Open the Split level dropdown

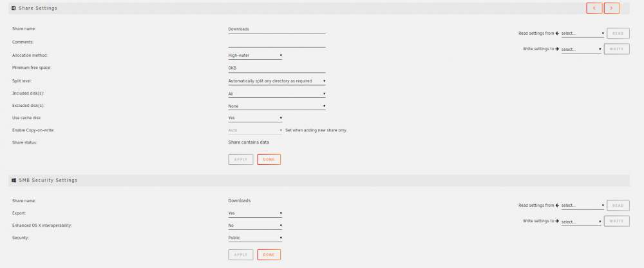coord(277,81)
